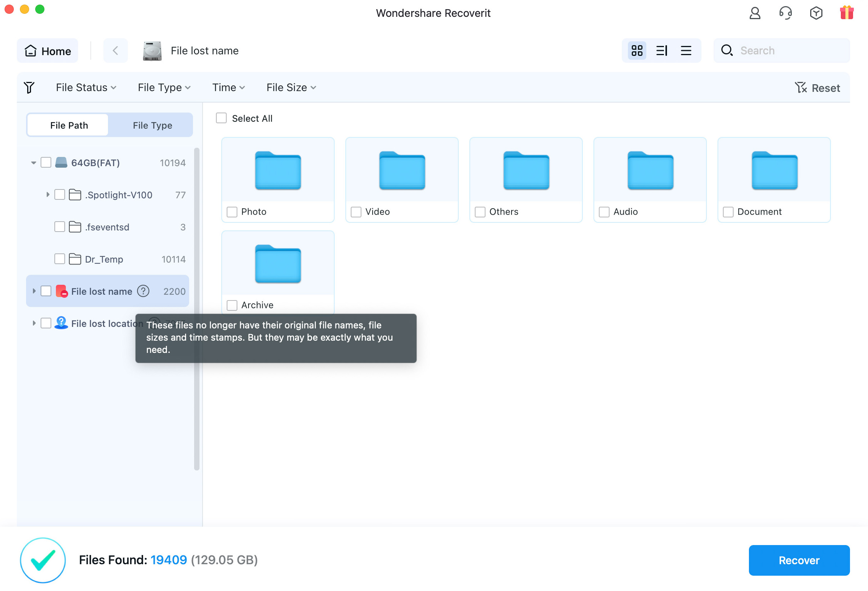Open the Time filter dropdown
Screen dimensions: 868x591
229,87
